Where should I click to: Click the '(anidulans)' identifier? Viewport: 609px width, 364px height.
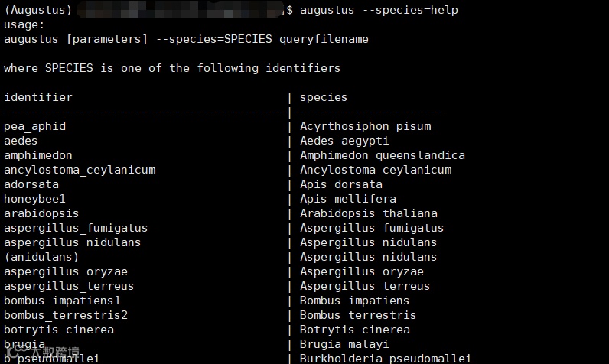tap(41, 257)
